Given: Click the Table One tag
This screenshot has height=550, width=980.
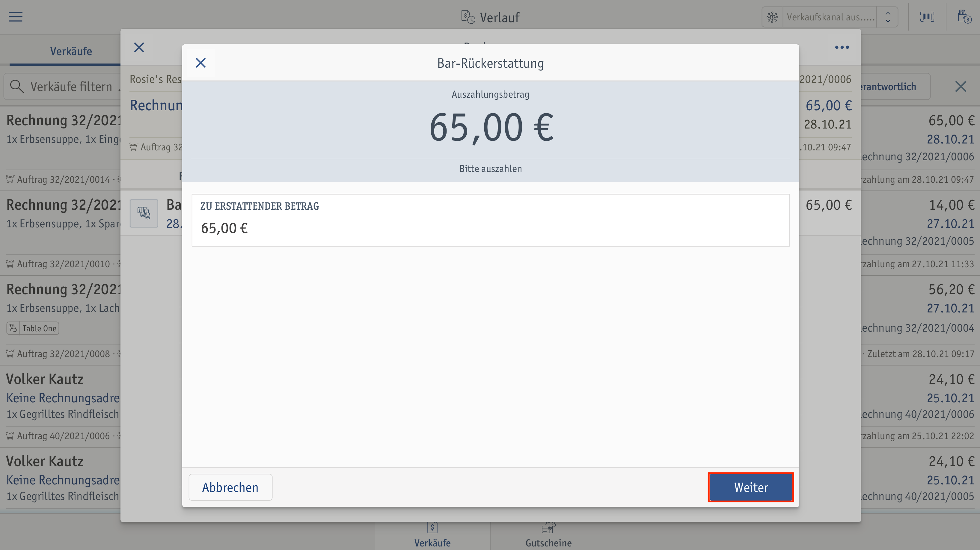Looking at the screenshot, I should point(33,328).
